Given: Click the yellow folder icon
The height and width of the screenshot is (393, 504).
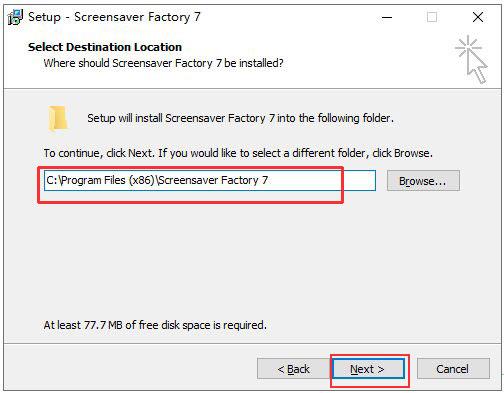Looking at the screenshot, I should point(58,118).
